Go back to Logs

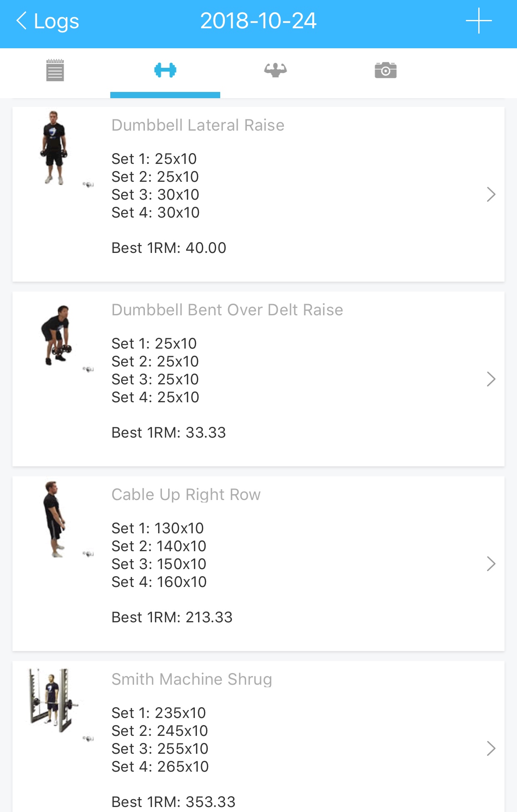click(47, 21)
